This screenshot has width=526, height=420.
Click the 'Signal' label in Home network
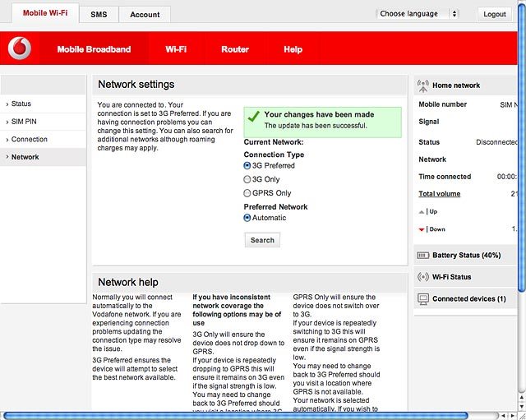[429, 122]
